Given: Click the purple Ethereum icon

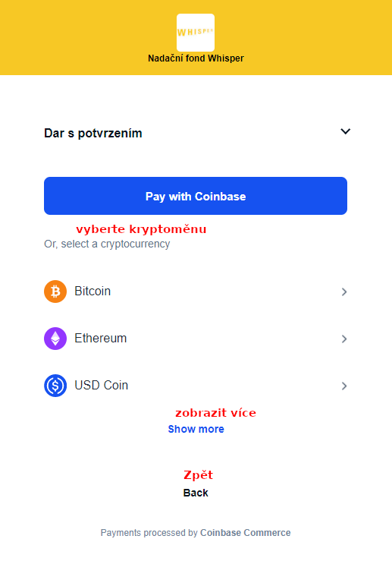Looking at the screenshot, I should tap(55, 339).
